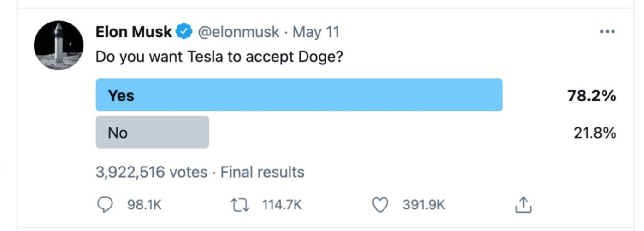This screenshot has height=231, width=644.
Task: Open Elon Musk's profile picture
Action: pyautogui.click(x=59, y=46)
